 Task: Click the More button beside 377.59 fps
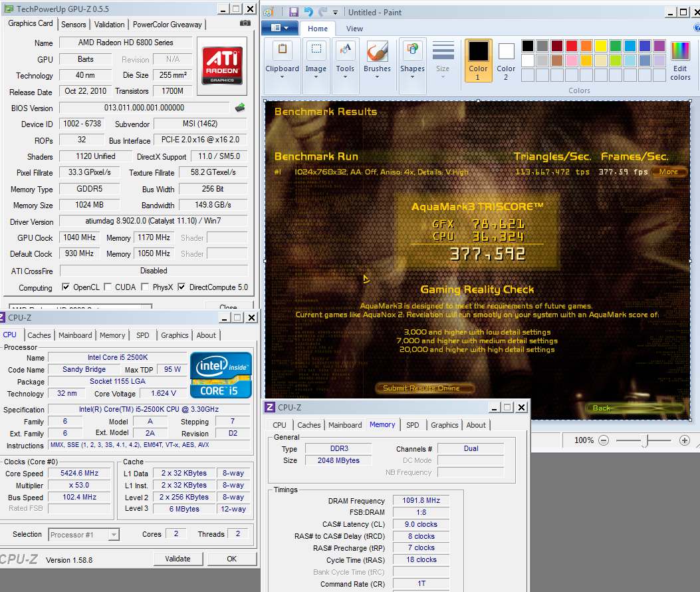(x=669, y=172)
